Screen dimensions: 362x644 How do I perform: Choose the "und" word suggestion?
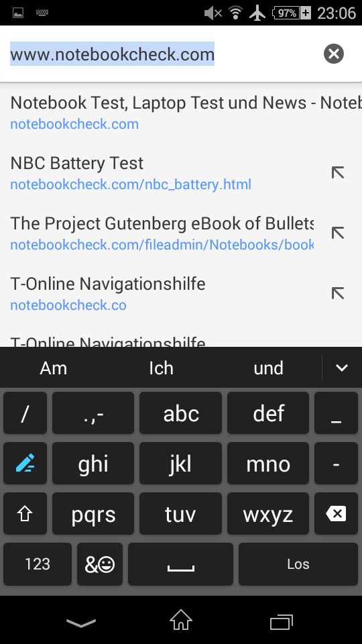pyautogui.click(x=268, y=368)
